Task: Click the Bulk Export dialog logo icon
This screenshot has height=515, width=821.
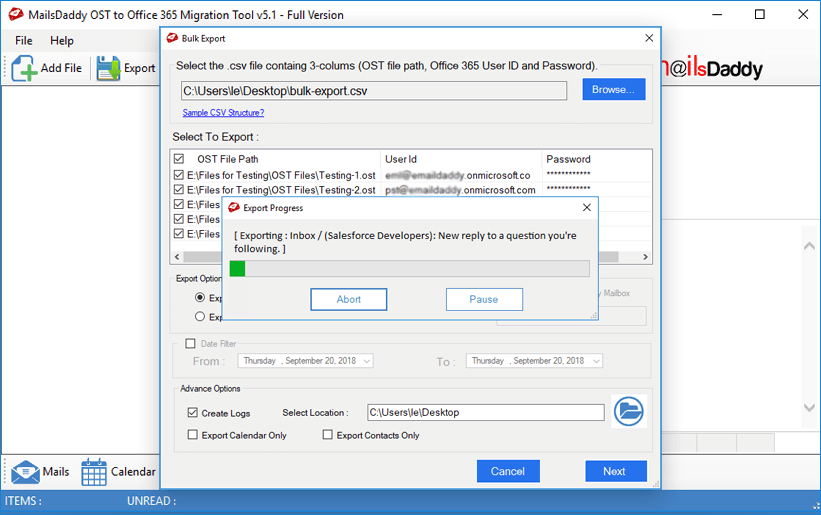Action: (x=172, y=38)
